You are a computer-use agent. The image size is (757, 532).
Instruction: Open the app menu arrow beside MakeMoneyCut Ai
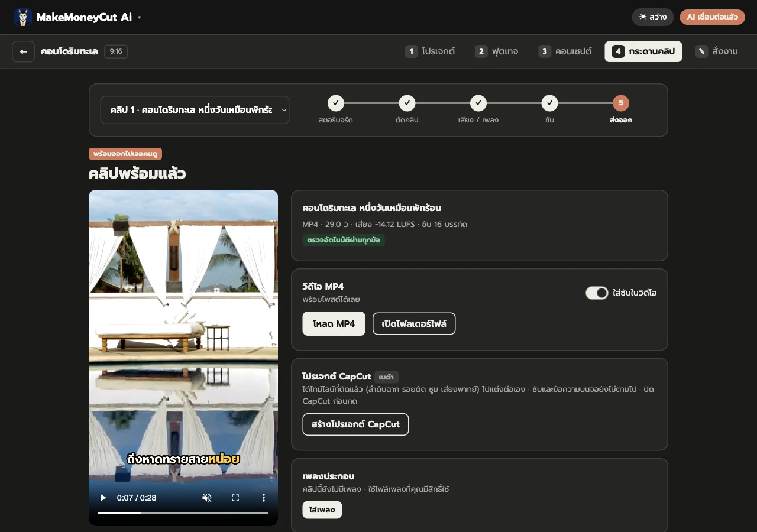[x=140, y=18]
